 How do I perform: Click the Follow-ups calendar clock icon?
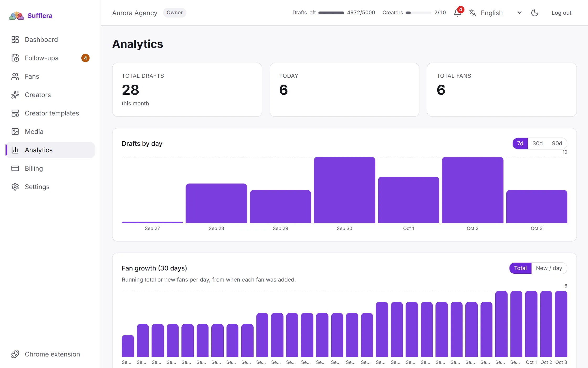pos(15,58)
